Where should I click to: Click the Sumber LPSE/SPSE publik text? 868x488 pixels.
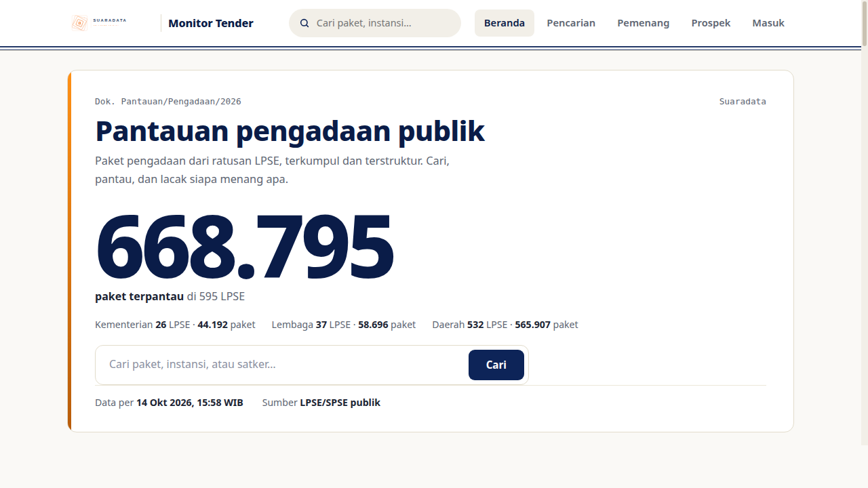click(321, 403)
